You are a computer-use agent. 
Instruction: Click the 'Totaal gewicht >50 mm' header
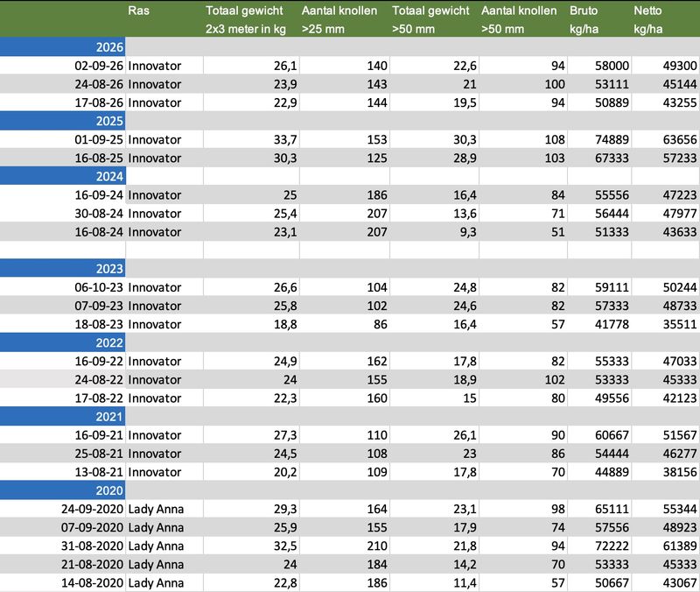(430, 19)
